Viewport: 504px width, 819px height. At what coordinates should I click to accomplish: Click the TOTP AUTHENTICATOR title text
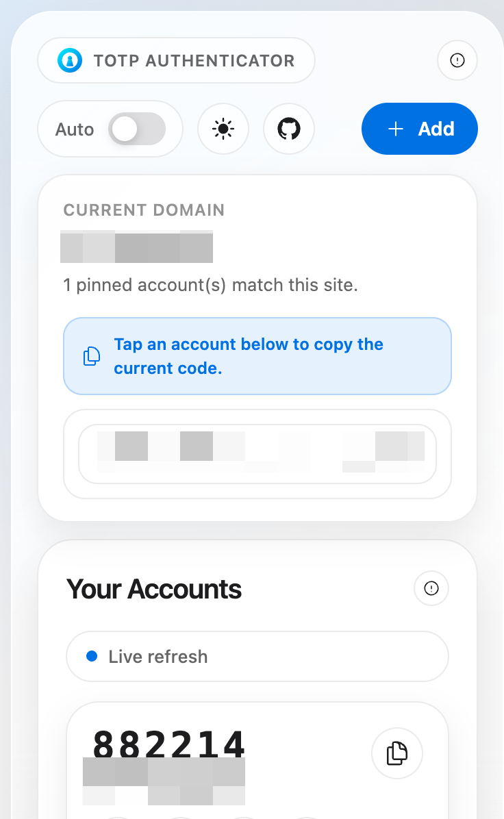pos(194,60)
